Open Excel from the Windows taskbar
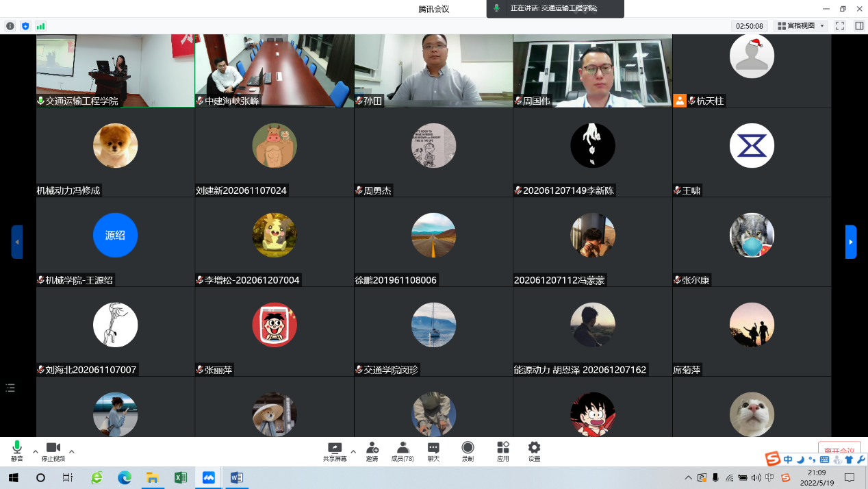The image size is (868, 489). pyautogui.click(x=181, y=477)
